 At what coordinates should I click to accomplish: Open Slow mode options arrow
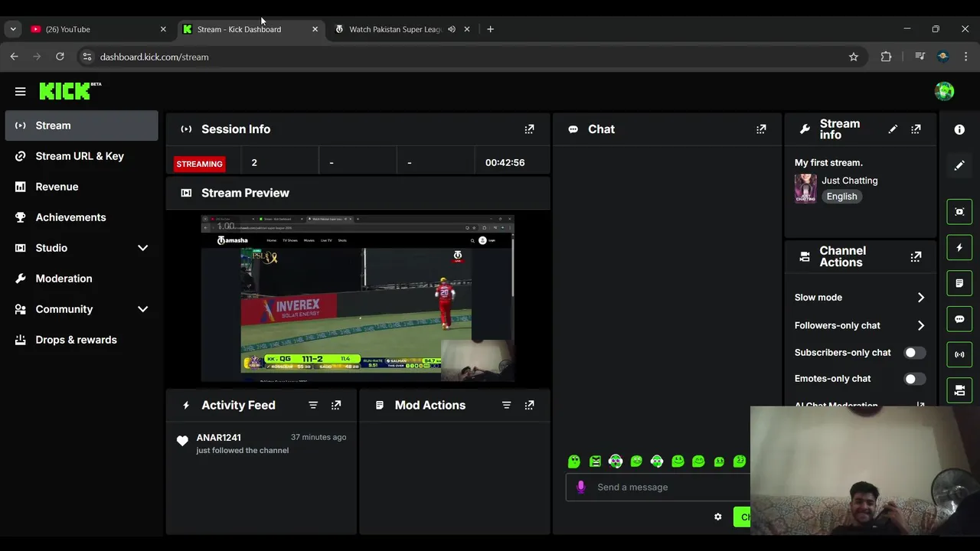(921, 298)
